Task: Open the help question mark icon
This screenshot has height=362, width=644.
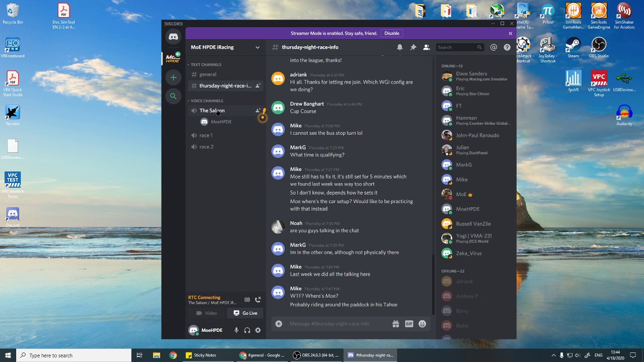Action: click(x=507, y=47)
